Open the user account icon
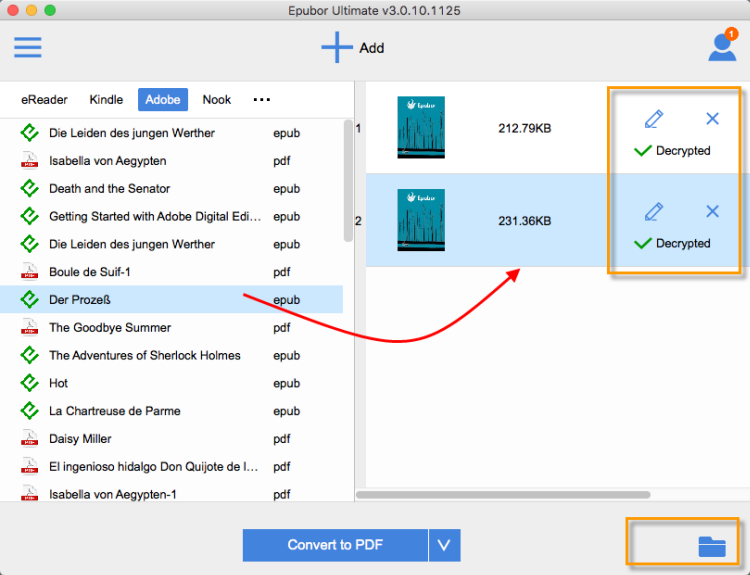The image size is (750, 575). click(x=722, y=46)
